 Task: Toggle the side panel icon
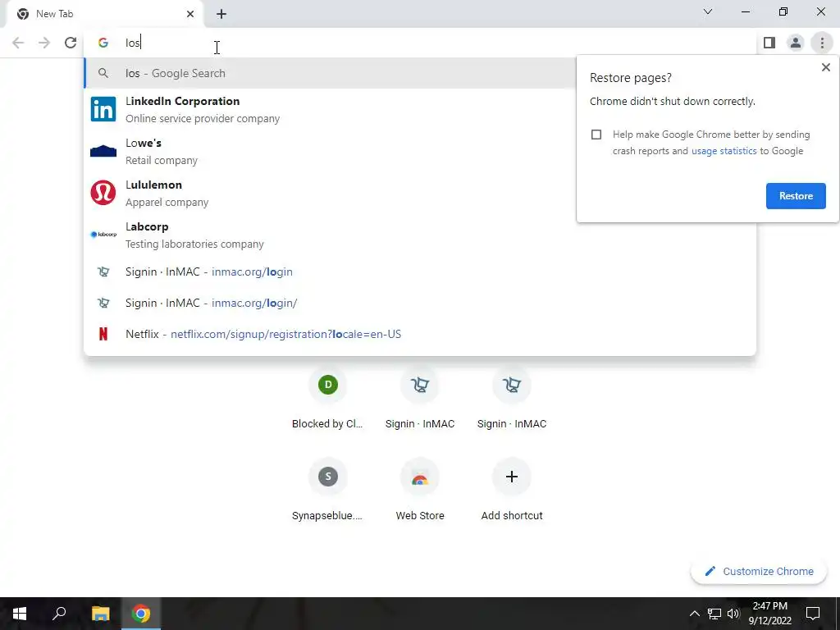pyautogui.click(x=769, y=43)
